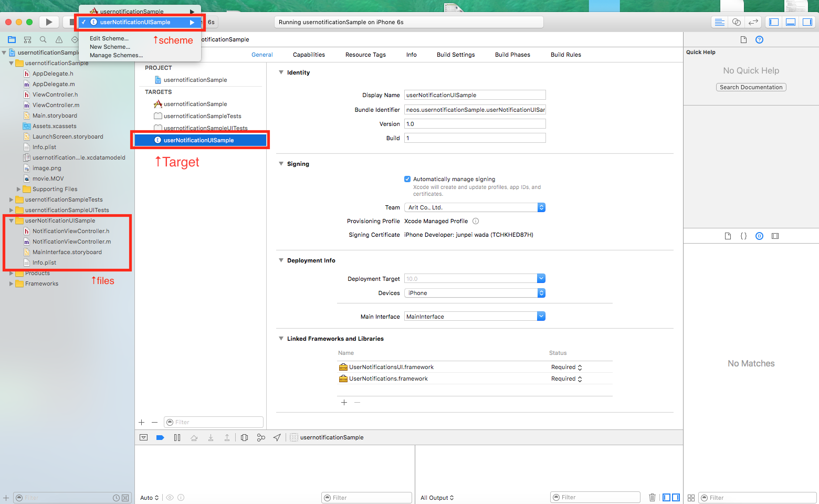Screen dimensions: 819x504
Task: Open the File Template library
Action: pos(728,236)
